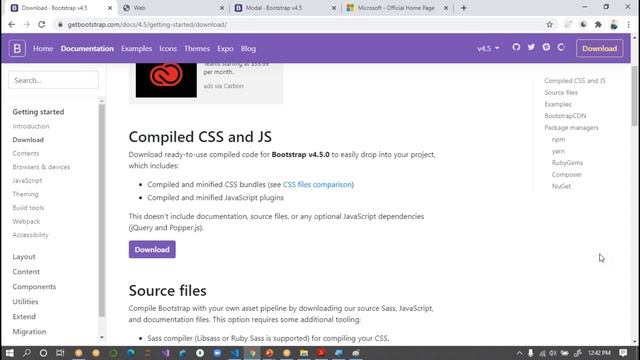
Task: Open Task View on the taskbar
Action: click(60, 353)
